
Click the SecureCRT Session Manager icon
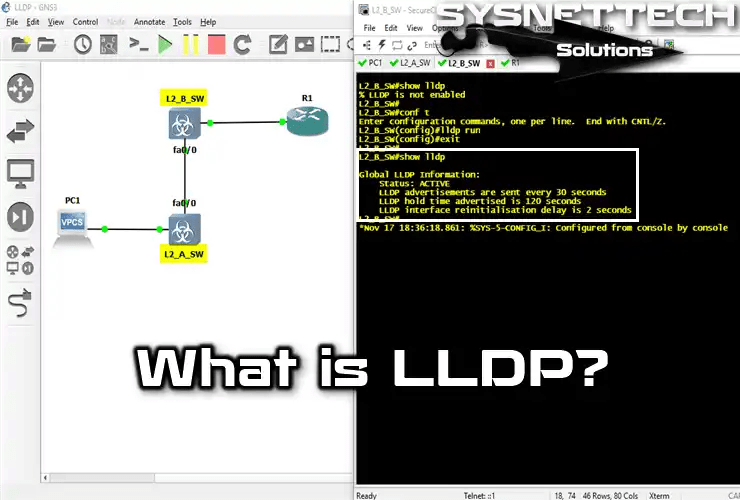pos(367,45)
